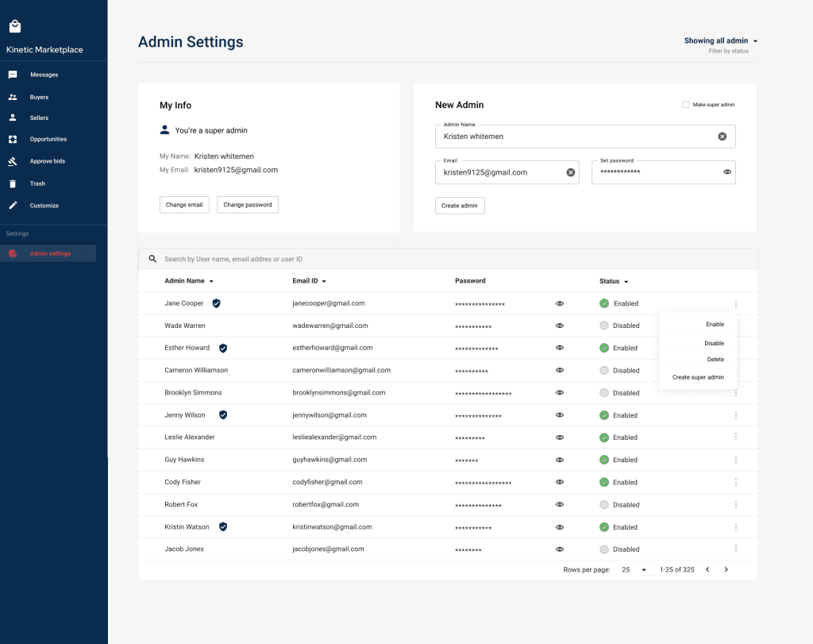The image size is (813, 644).
Task: Open the Opportunities sidebar icon
Action: pyautogui.click(x=13, y=140)
